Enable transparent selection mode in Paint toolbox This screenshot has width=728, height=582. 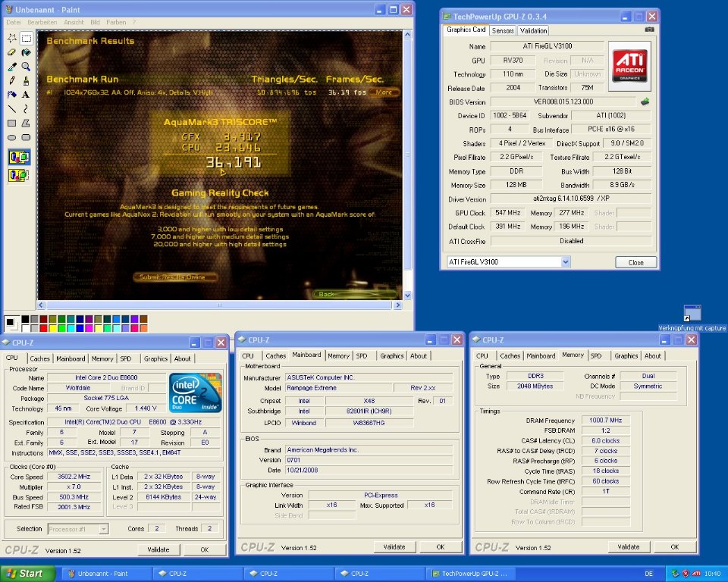(x=18, y=176)
